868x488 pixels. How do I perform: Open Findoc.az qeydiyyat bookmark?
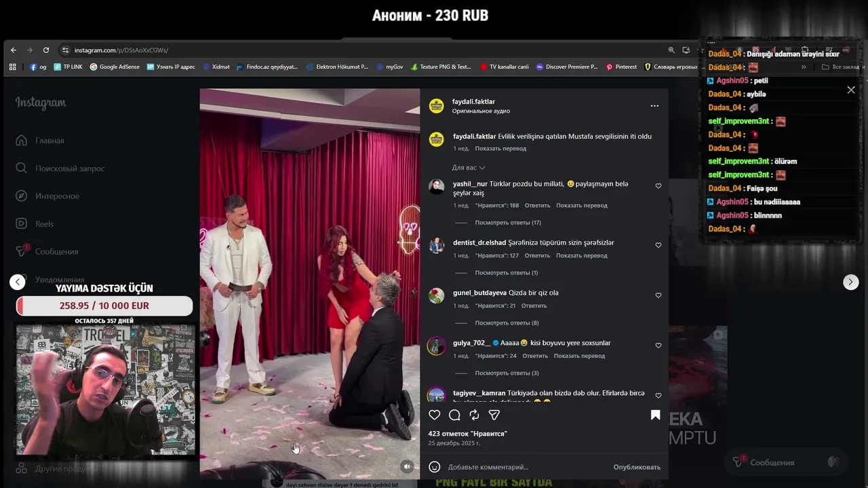click(267, 67)
